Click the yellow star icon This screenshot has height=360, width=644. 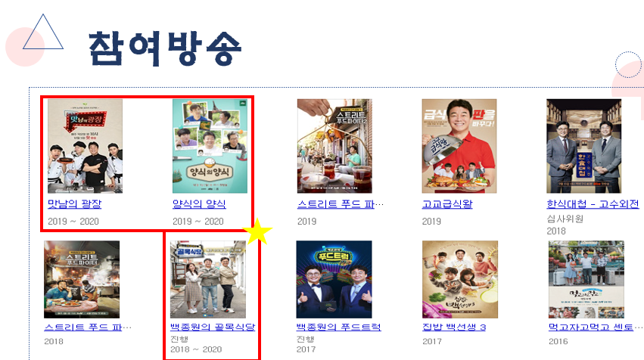257,231
